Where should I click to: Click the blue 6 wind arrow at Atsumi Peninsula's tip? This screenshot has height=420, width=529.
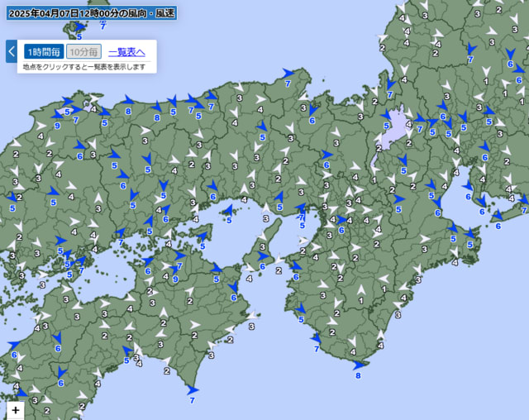click(x=498, y=215)
